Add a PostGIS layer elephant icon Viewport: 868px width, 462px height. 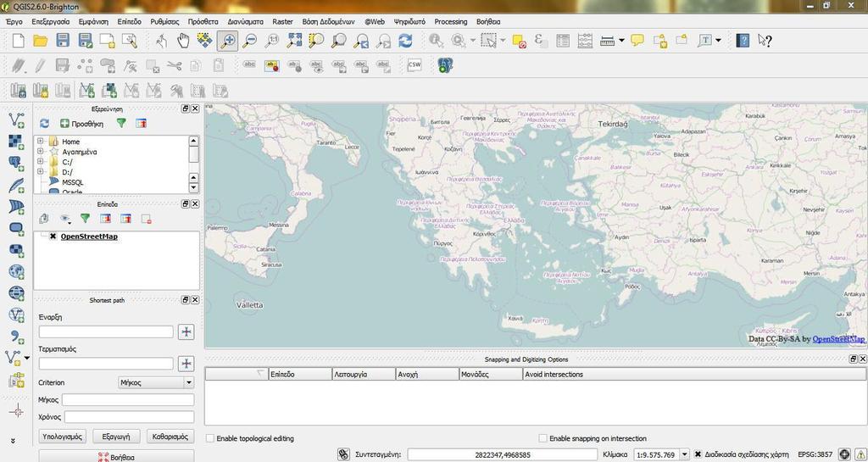coord(17,164)
